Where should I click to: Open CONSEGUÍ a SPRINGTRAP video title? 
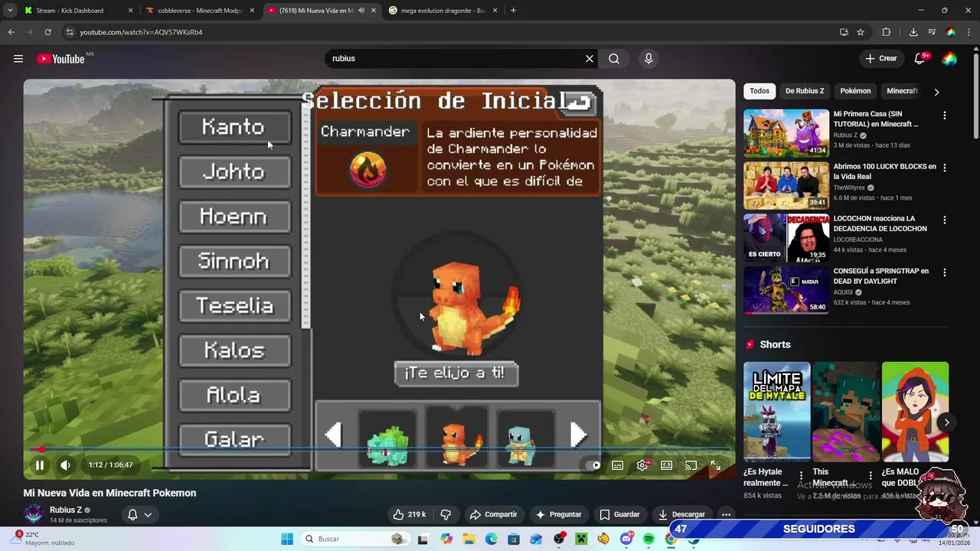[881, 276]
